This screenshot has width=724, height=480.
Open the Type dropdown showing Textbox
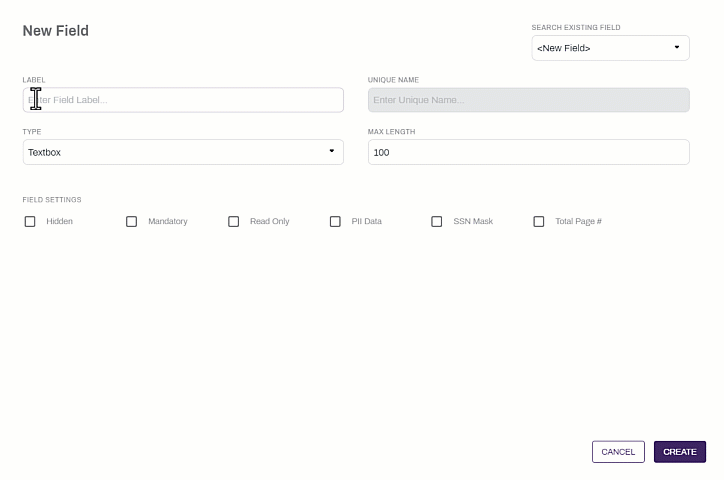[183, 152]
